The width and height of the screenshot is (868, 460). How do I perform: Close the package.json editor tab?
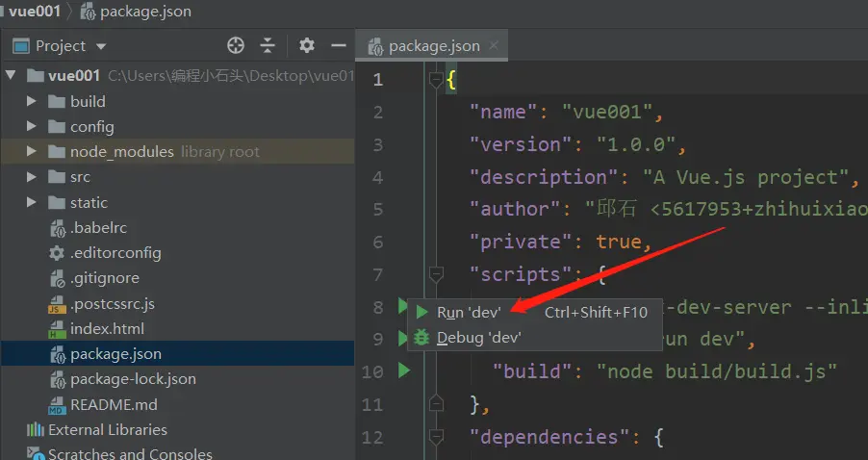tap(494, 45)
